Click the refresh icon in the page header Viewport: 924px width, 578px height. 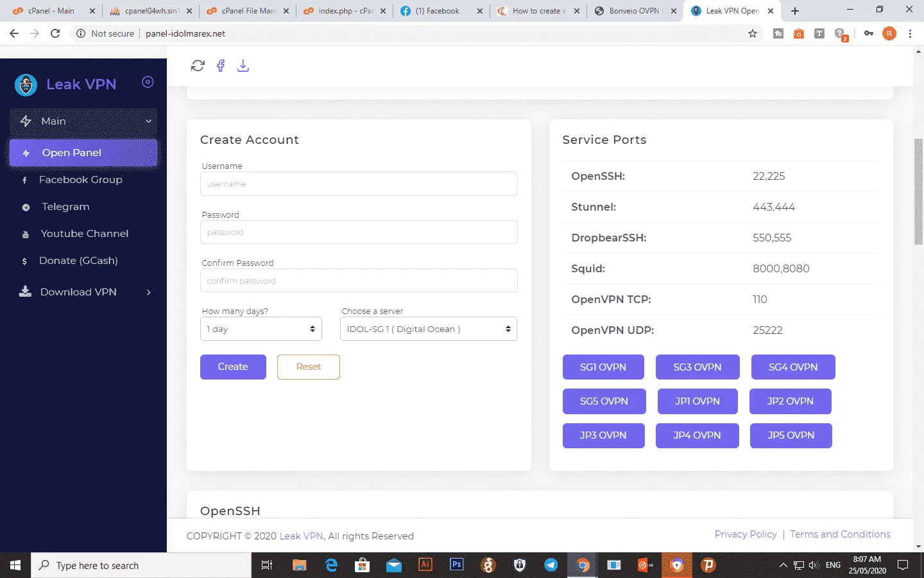[x=198, y=66]
